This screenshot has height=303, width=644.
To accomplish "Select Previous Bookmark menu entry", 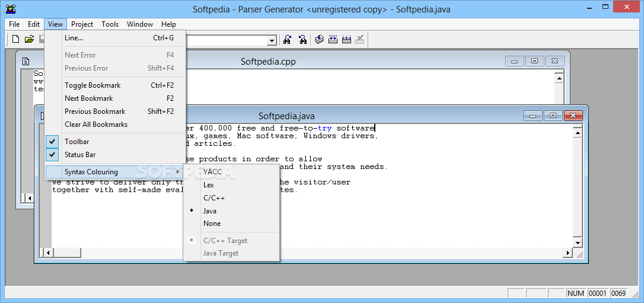I will pos(116,111).
